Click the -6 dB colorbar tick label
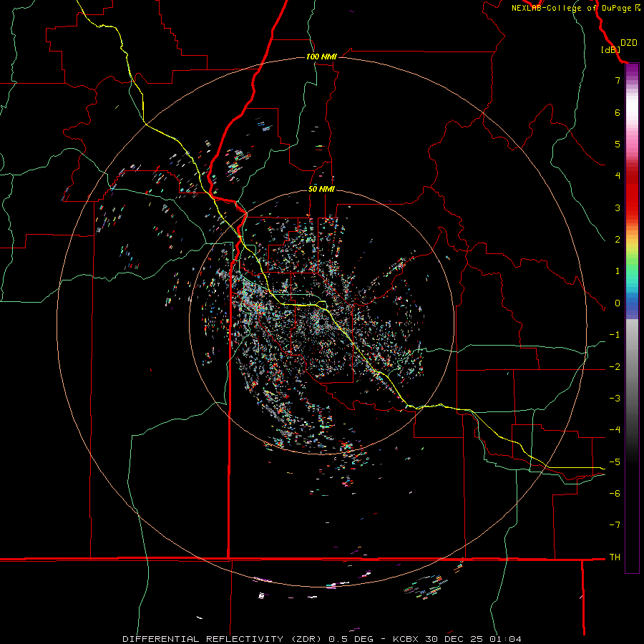Screen dimensions: 644x644 [615, 494]
